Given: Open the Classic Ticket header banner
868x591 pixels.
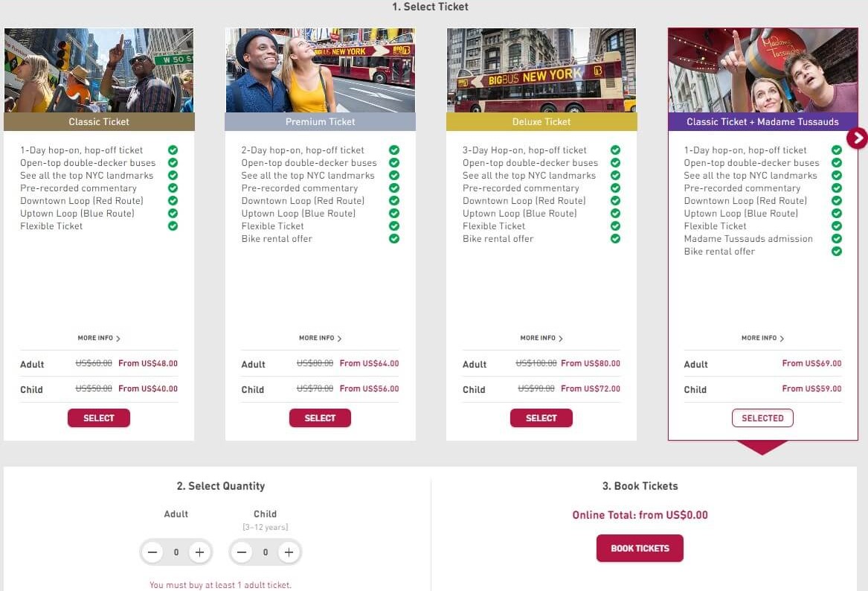Looking at the screenshot, I should pos(99,121).
